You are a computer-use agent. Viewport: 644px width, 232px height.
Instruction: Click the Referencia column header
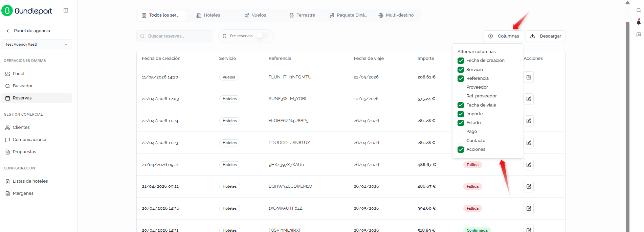[x=280, y=59]
